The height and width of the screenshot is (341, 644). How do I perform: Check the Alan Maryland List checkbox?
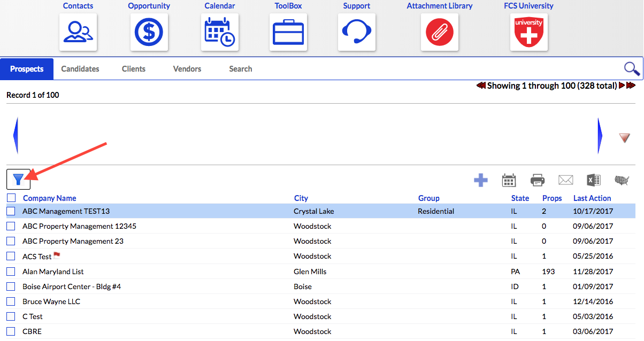click(x=11, y=272)
